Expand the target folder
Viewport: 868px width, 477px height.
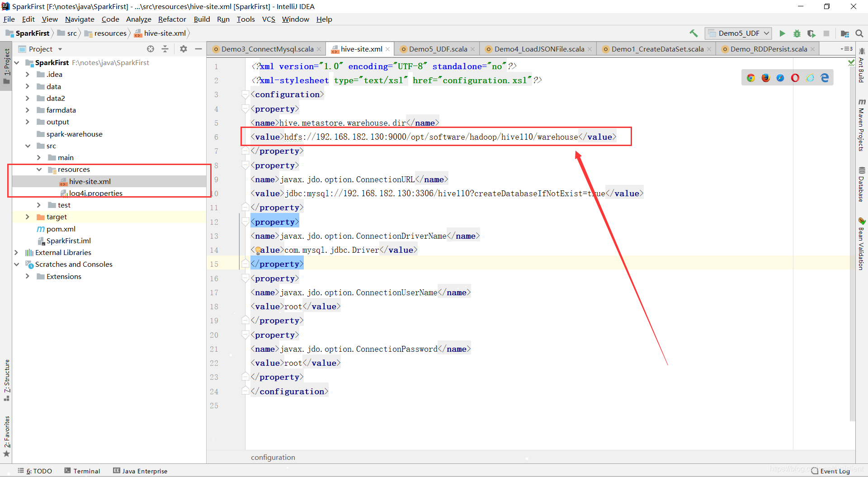(x=28, y=217)
